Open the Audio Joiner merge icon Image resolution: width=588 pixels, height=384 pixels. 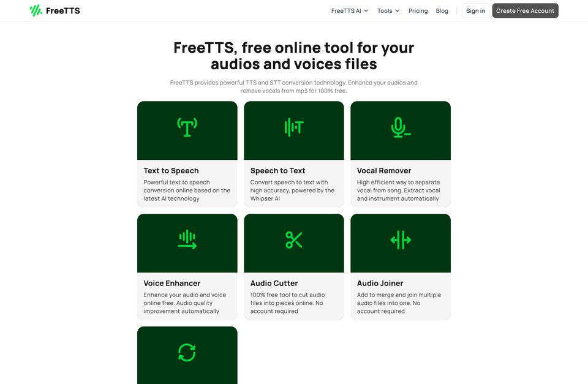401,240
